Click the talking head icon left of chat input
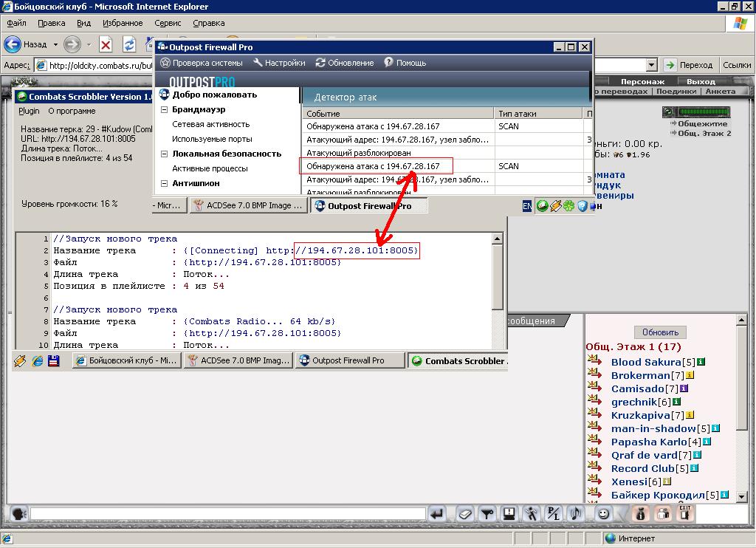 tap(18, 514)
